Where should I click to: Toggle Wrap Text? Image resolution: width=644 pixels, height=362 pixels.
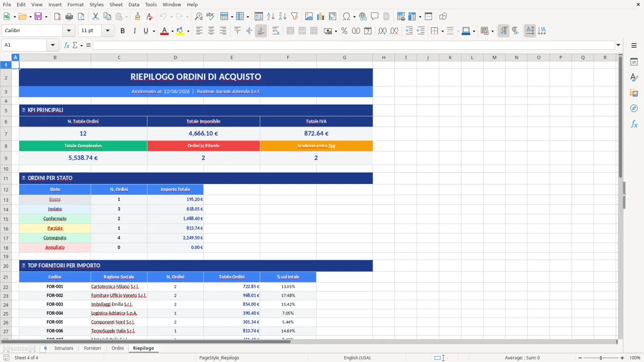point(276,31)
